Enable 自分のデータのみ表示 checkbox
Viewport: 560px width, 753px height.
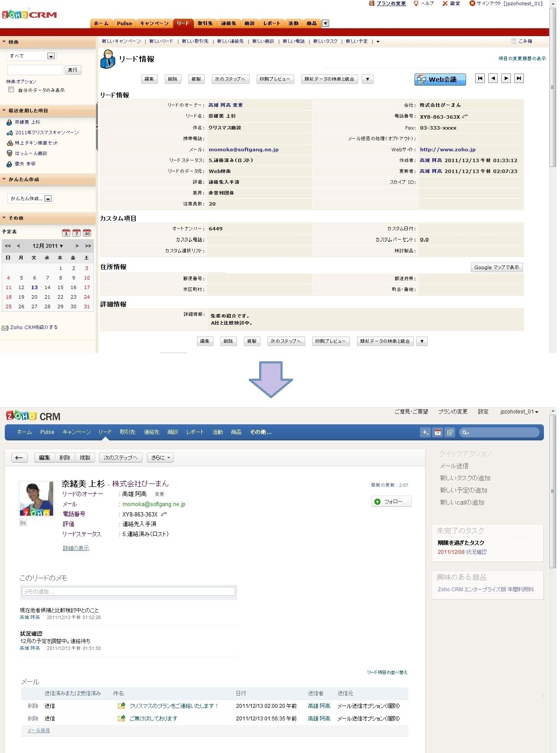coord(11,90)
